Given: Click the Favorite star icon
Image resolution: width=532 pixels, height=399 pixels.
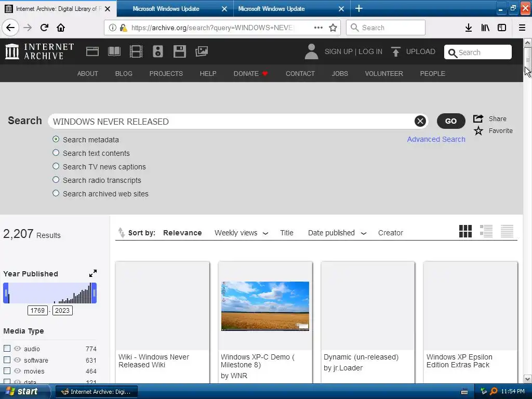Looking at the screenshot, I should [x=478, y=130].
